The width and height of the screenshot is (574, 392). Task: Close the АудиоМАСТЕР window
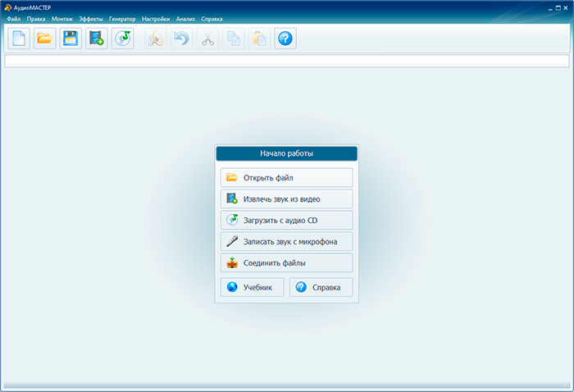coord(566,8)
